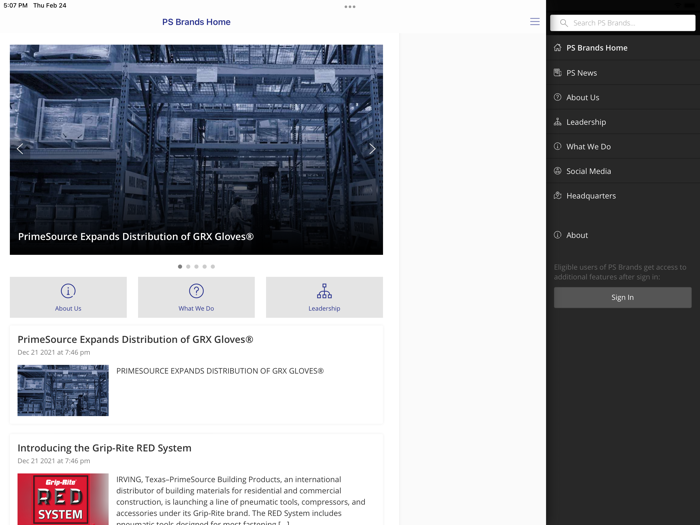Click the What We Do tile label
Image resolution: width=700 pixels, height=525 pixels.
coord(196,308)
